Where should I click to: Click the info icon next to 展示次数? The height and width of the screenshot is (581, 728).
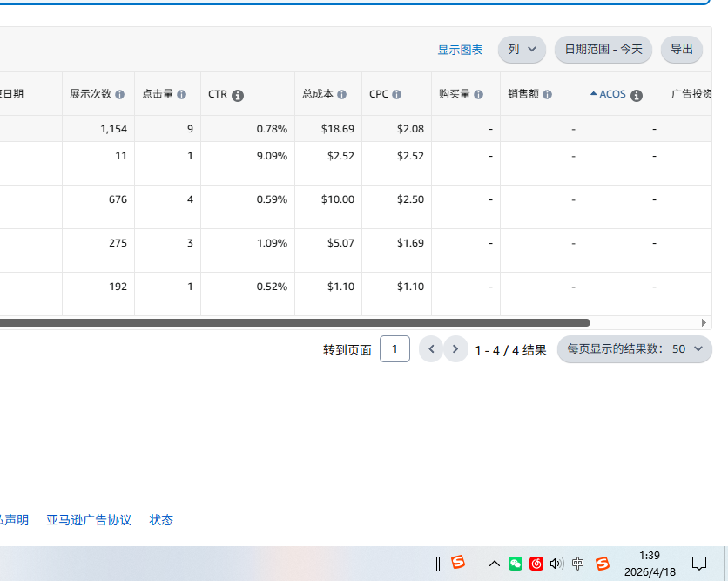click(120, 95)
